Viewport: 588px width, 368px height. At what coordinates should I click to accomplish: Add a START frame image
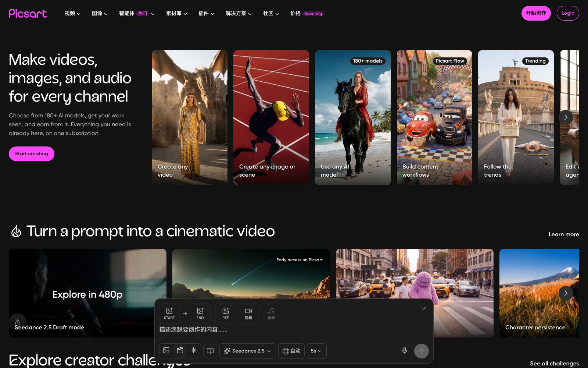169,313
